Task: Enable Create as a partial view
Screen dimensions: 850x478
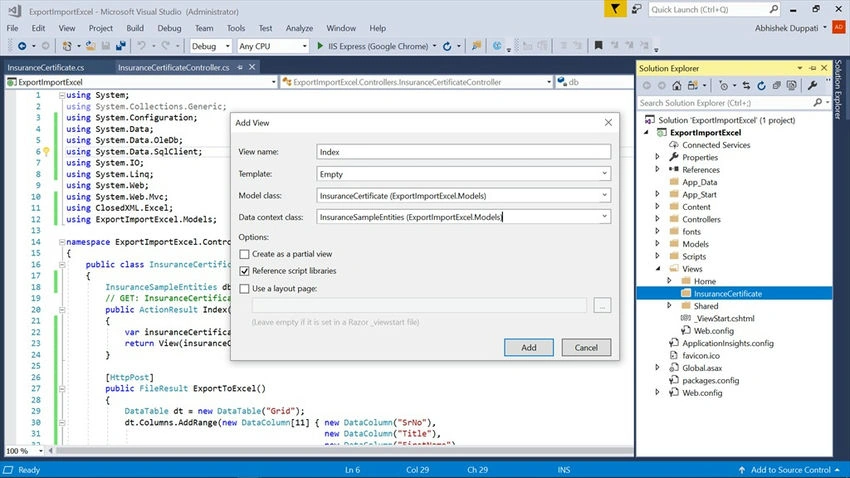Action: tap(244, 254)
